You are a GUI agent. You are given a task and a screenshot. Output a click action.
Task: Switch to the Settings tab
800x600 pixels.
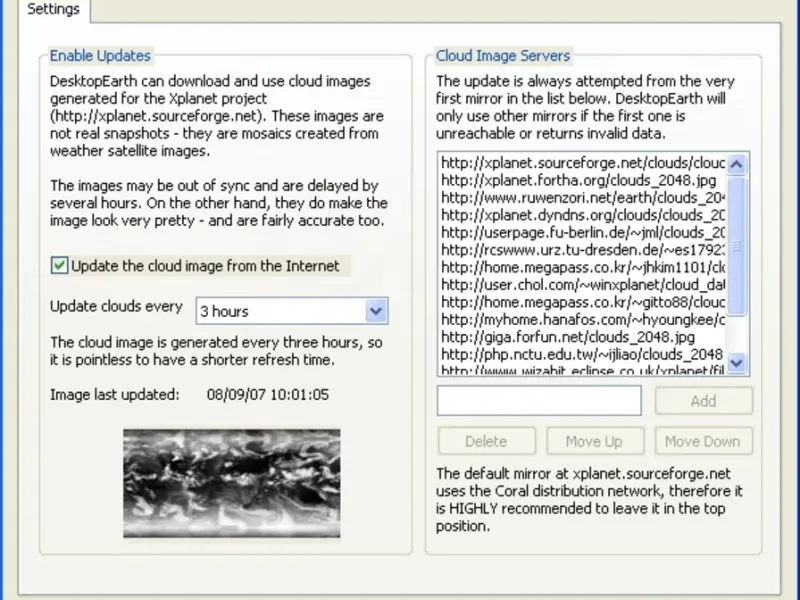point(54,10)
